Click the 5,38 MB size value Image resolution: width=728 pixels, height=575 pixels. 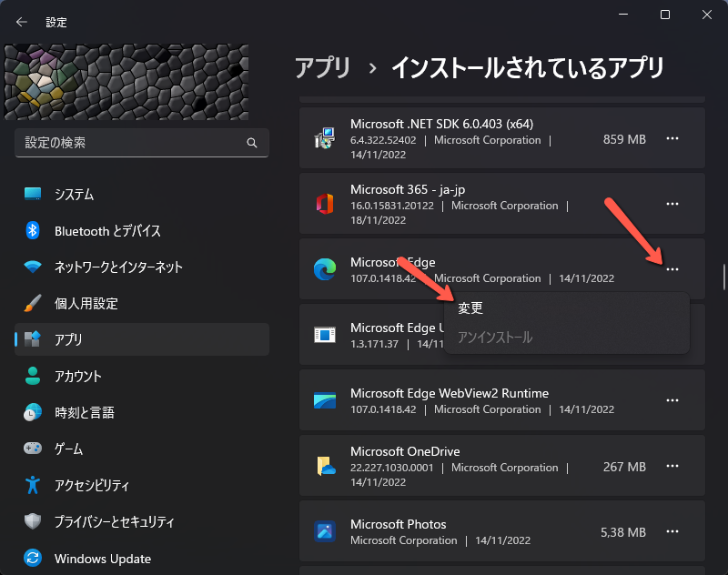[x=623, y=532]
